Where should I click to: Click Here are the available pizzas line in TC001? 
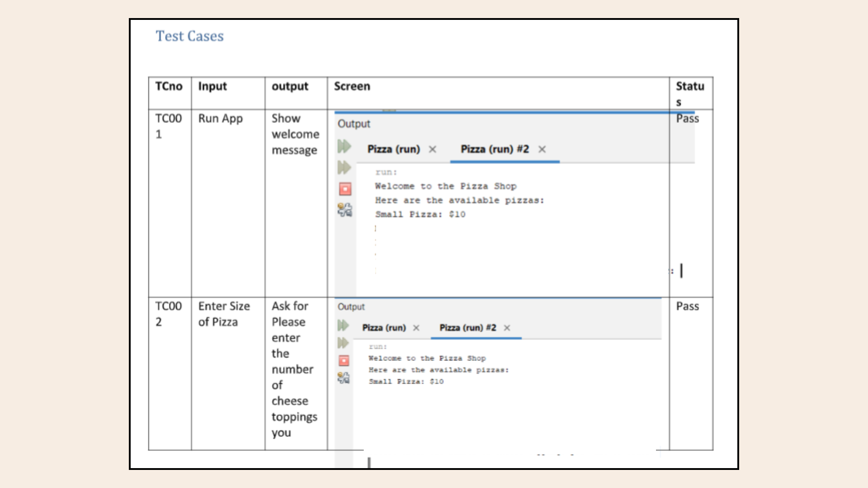460,200
